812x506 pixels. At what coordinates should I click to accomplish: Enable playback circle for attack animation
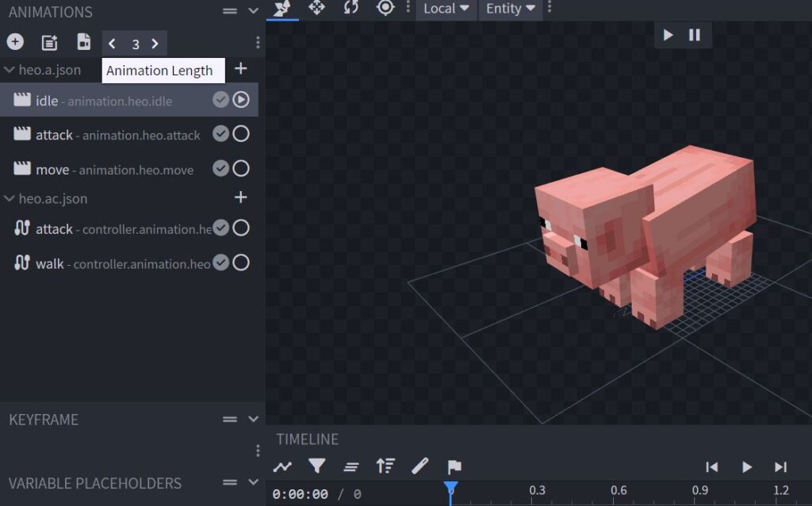pos(241,134)
